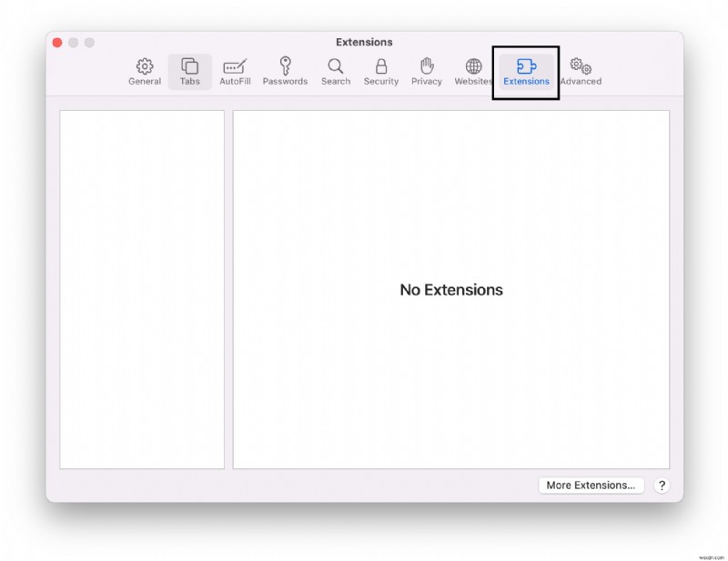Click the More Extensions... button
The width and height of the screenshot is (728, 561).
click(591, 486)
